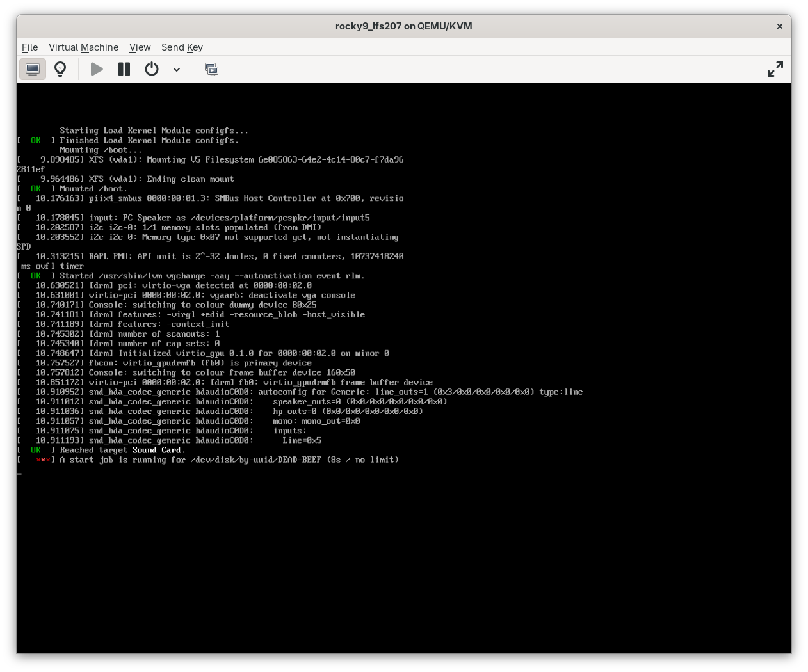Toggle the graphical console display button
808x672 pixels.
(32, 68)
